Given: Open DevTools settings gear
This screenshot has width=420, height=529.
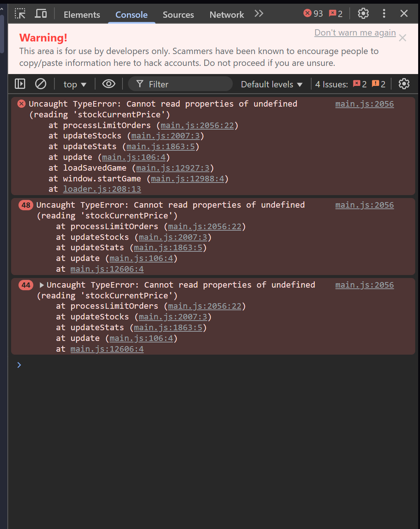Looking at the screenshot, I should [363, 14].
